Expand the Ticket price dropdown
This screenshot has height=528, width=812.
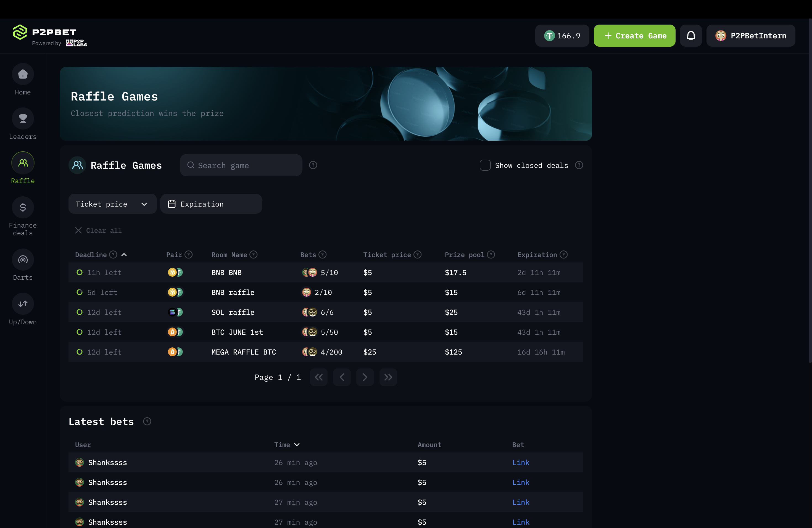pyautogui.click(x=112, y=204)
